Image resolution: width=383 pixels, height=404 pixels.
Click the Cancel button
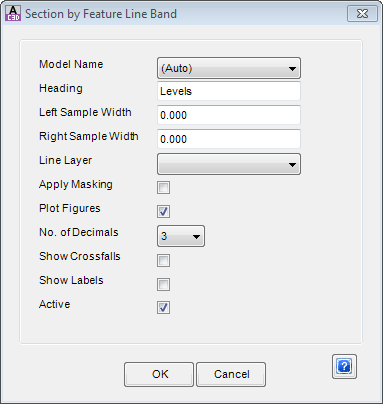pos(231,374)
